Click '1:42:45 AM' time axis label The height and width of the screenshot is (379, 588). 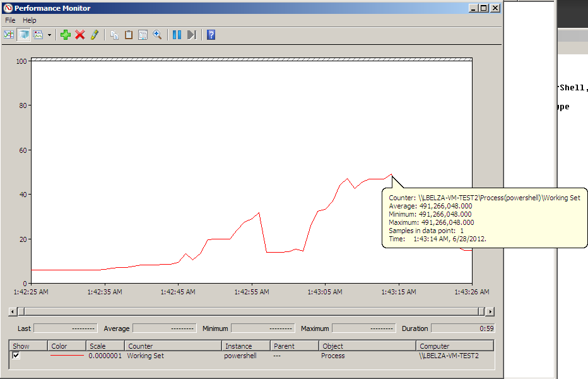click(x=178, y=292)
